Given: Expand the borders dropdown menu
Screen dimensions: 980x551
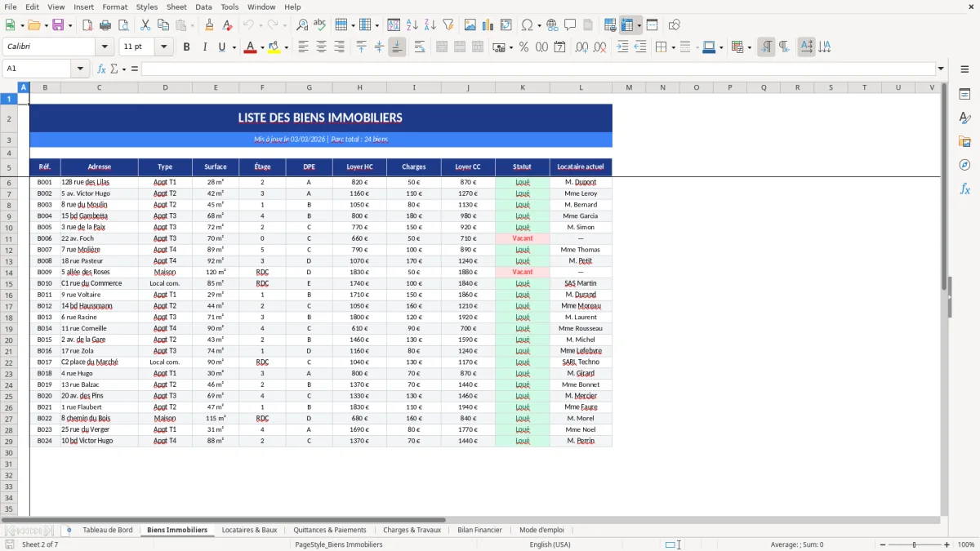Looking at the screenshot, I should click(672, 47).
